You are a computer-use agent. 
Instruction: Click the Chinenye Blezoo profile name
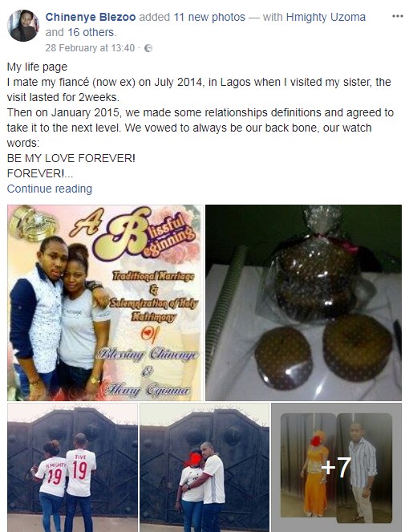(x=91, y=17)
